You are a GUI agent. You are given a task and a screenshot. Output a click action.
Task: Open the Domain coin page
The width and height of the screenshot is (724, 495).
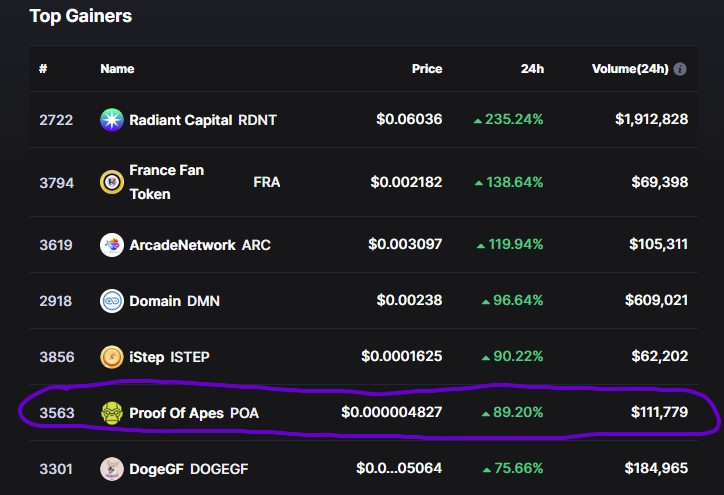[x=155, y=301]
